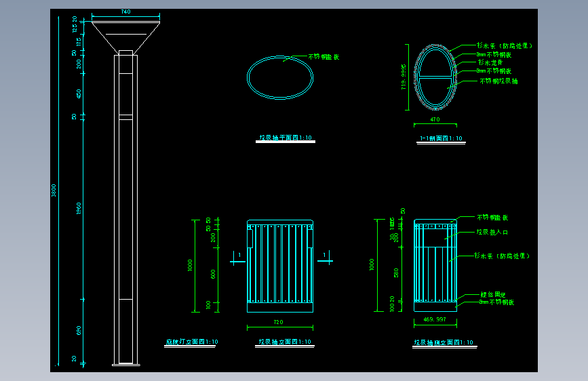
Task: Select the title text 垃圾桶侧立面图1:10
Action: (444, 342)
